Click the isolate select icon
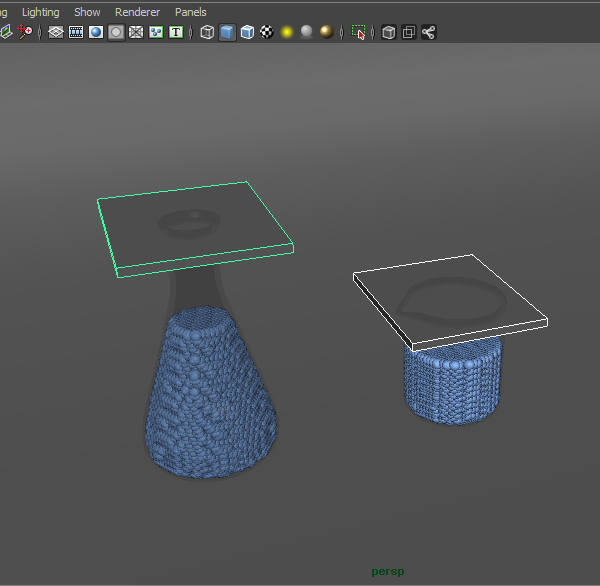This screenshot has width=600, height=586. (359, 32)
